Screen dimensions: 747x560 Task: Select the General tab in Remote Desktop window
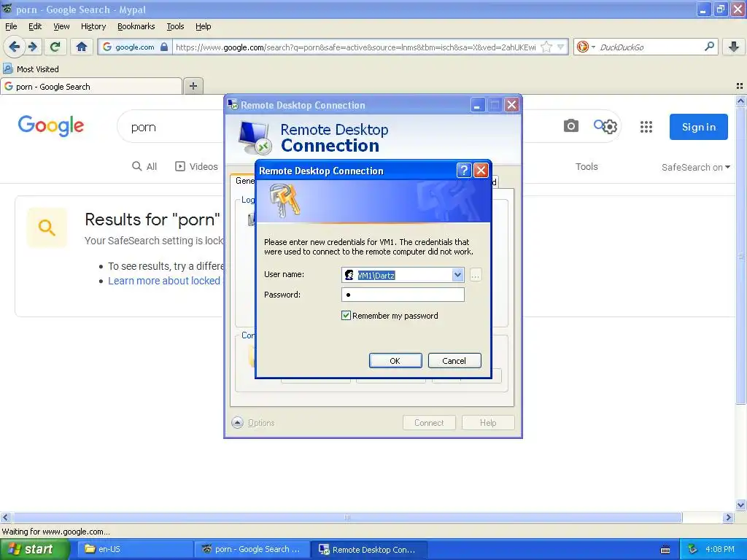coord(244,181)
